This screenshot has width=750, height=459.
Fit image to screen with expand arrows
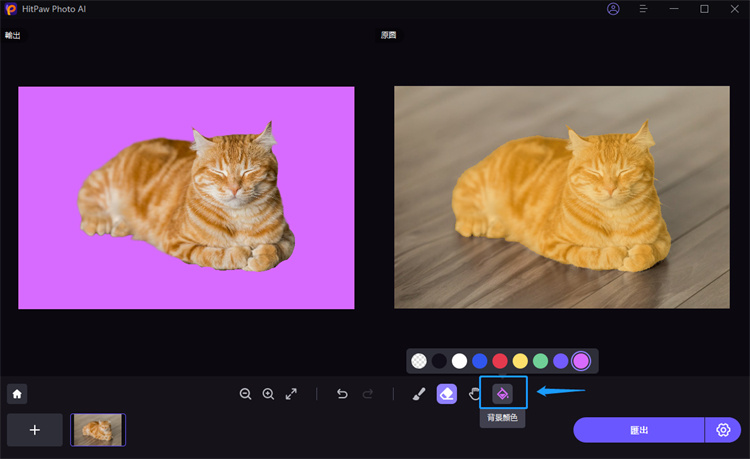291,394
